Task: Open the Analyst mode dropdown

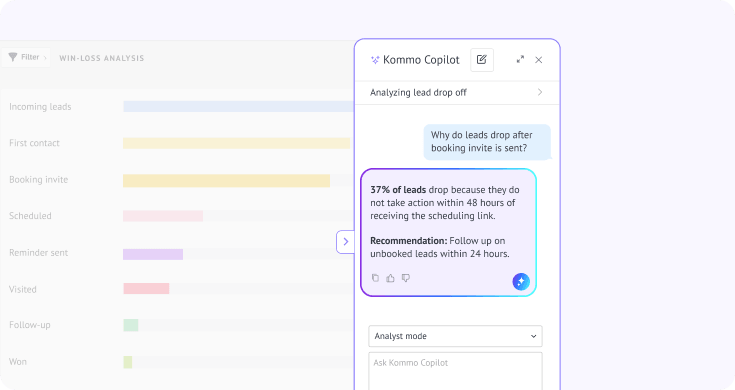Action: tap(456, 336)
